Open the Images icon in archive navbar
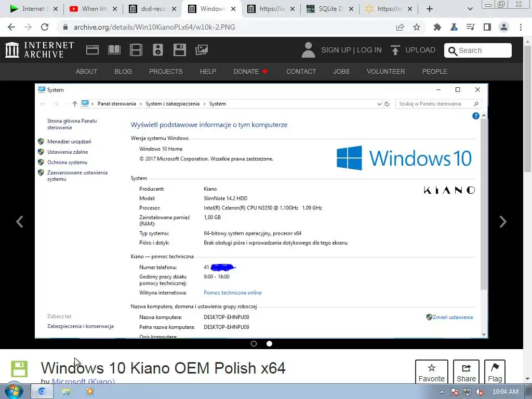This screenshot has height=399, width=532. 202,50
